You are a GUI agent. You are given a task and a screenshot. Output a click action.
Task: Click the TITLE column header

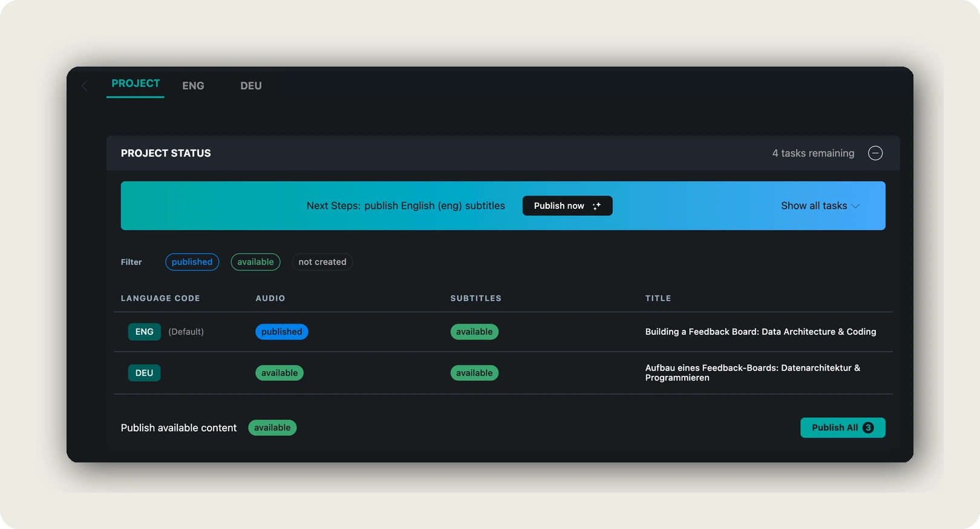coord(658,298)
